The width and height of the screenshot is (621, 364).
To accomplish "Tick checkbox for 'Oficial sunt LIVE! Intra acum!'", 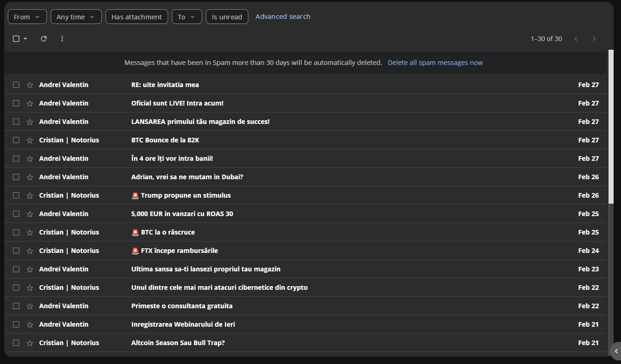I will [x=16, y=103].
